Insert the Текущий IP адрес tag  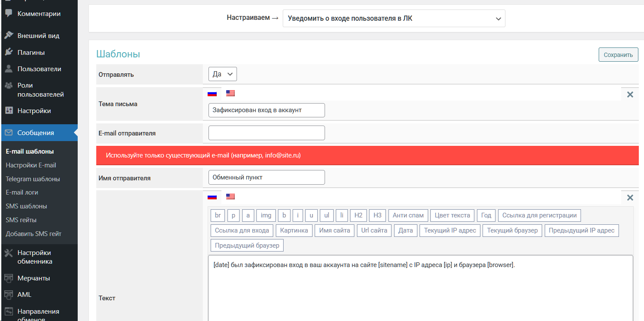click(450, 230)
